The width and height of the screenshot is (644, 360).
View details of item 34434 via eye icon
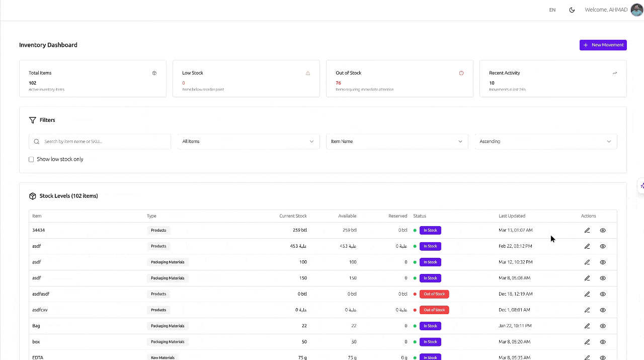click(603, 230)
